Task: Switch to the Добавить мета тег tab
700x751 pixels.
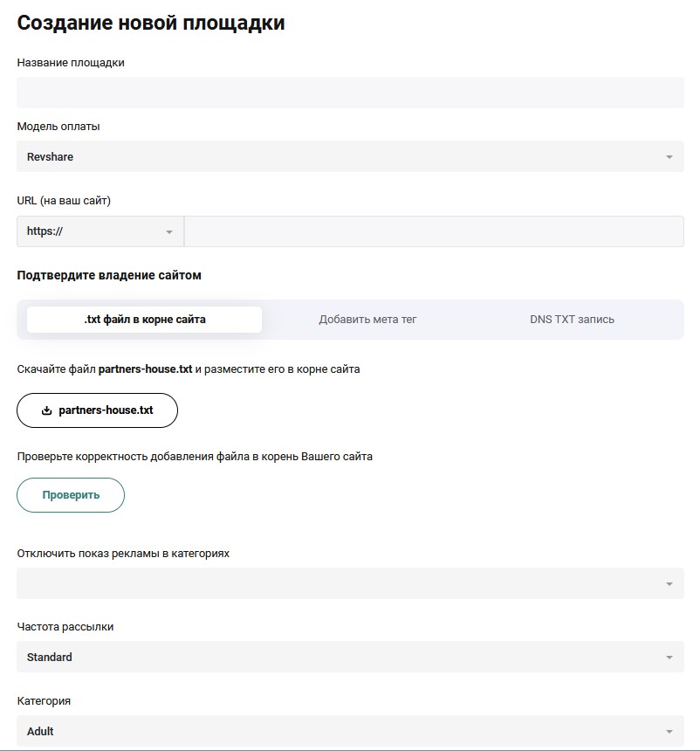Action: tap(367, 320)
